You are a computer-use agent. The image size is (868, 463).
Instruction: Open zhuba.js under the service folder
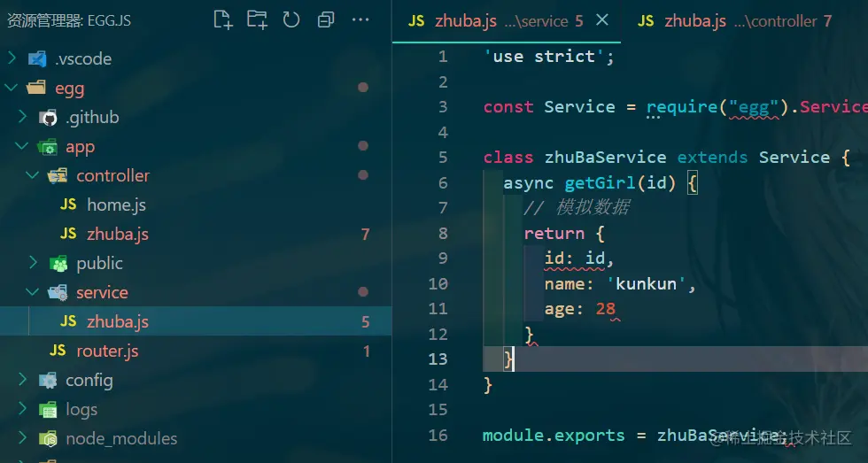[118, 321]
